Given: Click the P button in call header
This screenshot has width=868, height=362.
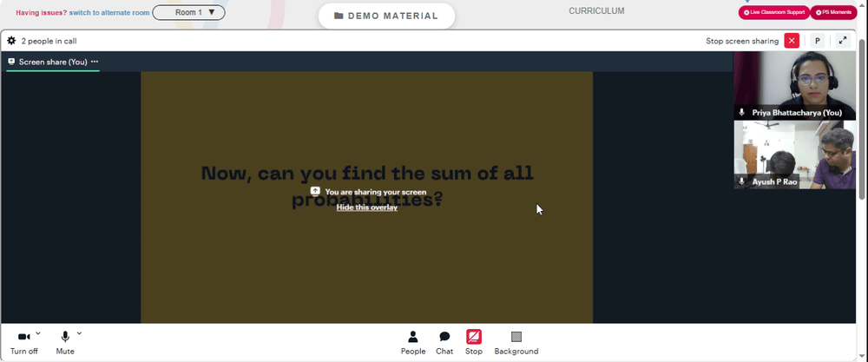Looking at the screenshot, I should pyautogui.click(x=817, y=41).
